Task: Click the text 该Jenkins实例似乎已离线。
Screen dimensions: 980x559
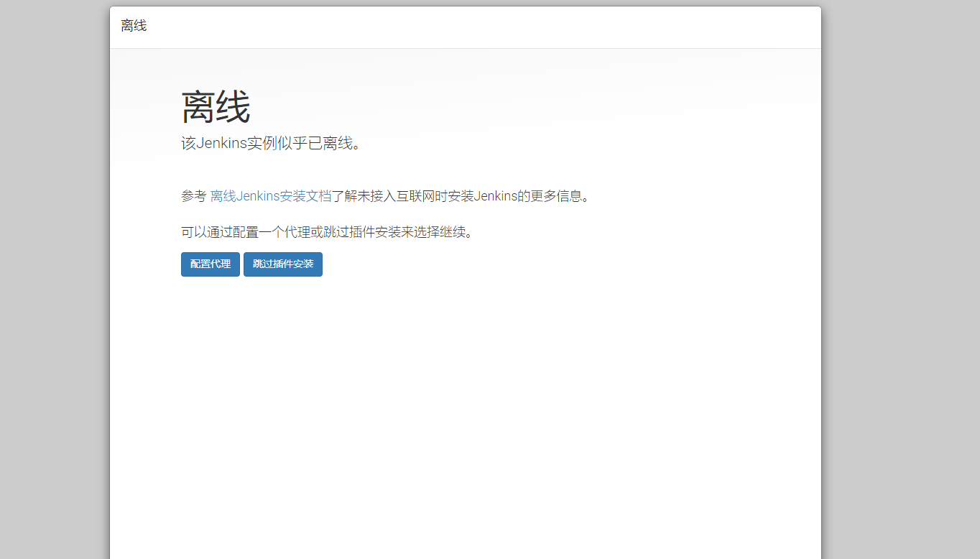Action: (x=271, y=143)
